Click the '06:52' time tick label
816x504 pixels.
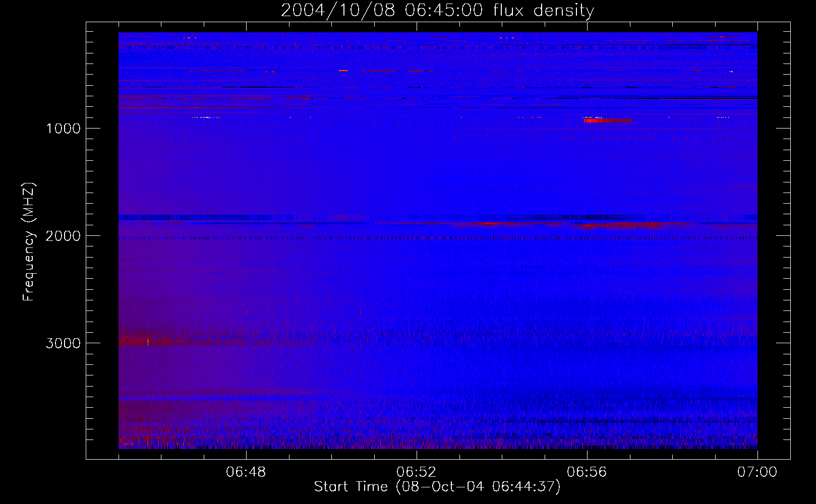click(x=417, y=472)
